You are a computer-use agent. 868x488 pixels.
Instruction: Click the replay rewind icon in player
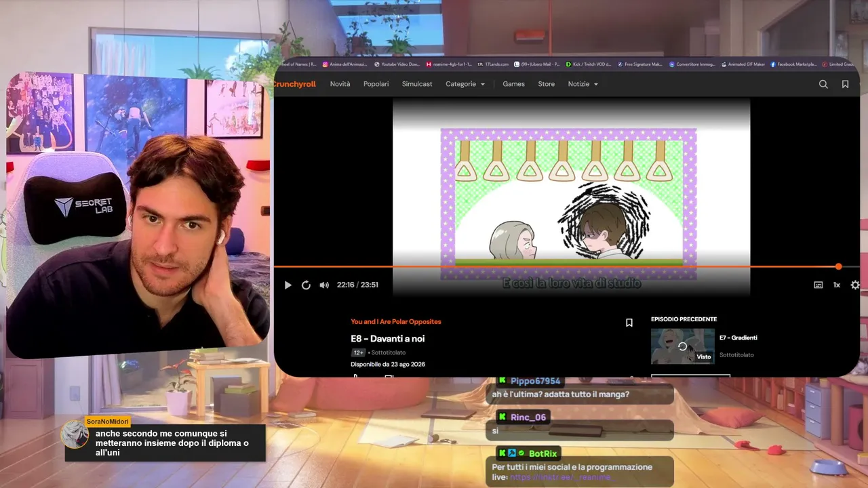(306, 285)
